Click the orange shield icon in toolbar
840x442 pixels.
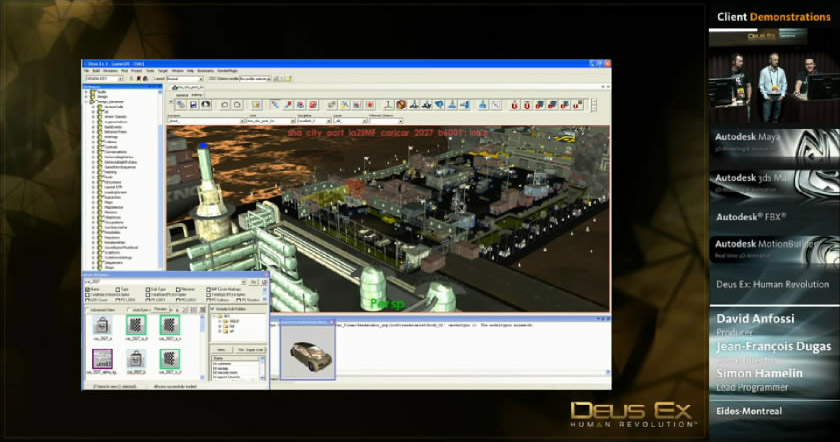pyautogui.click(x=401, y=104)
